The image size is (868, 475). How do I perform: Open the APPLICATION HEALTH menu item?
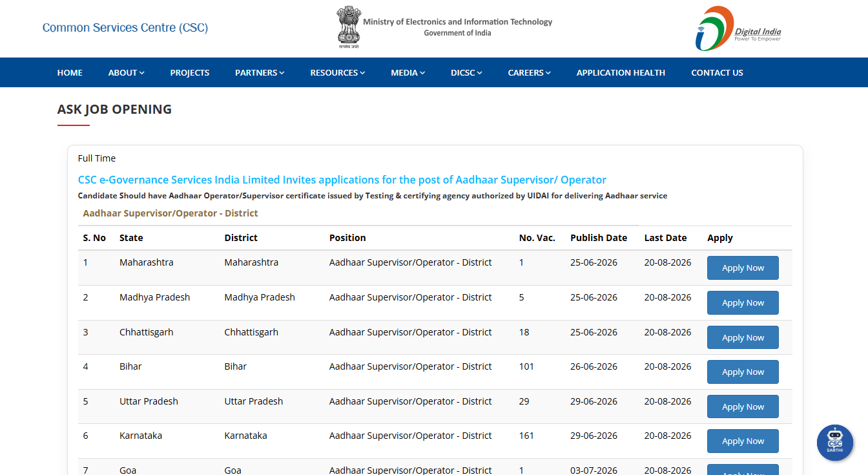[621, 73]
